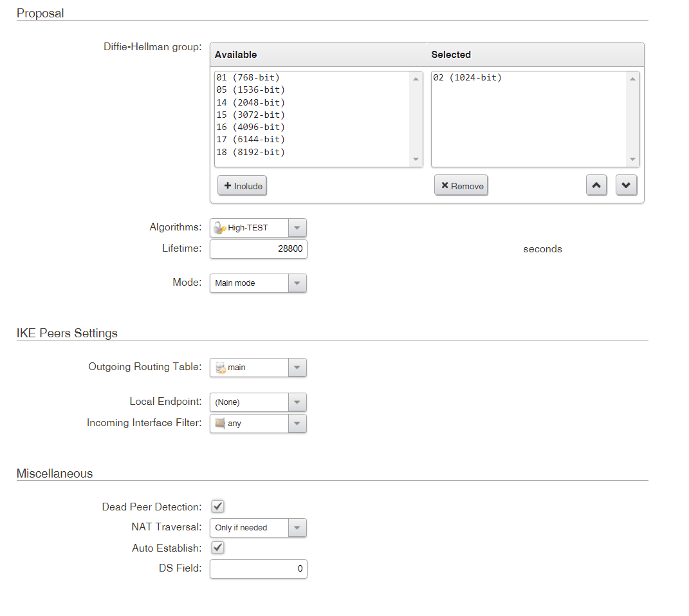Click the move down arrow button
This screenshot has width=689, height=616.
(x=626, y=185)
